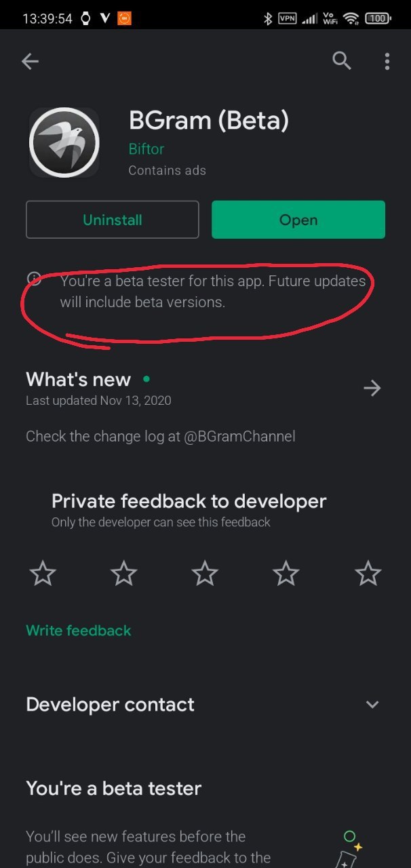Viewport: 411px width, 868px height.
Task: Tap the BGram app logo
Action: click(x=64, y=142)
